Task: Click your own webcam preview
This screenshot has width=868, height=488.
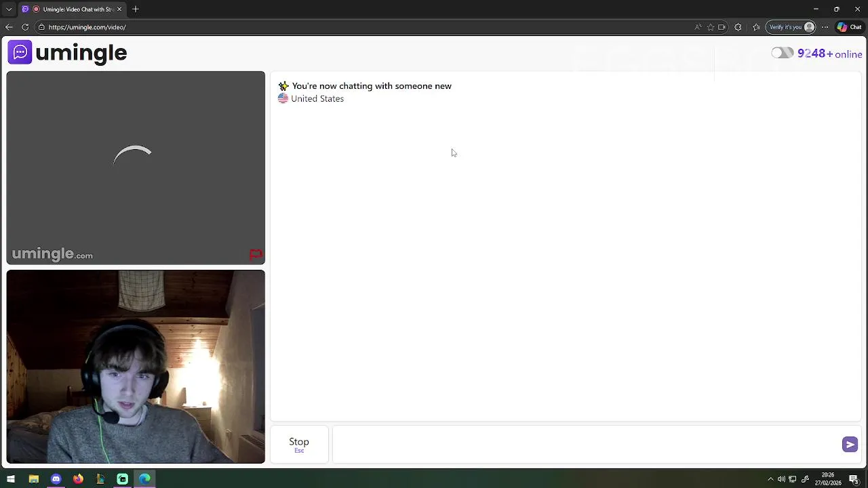Action: click(136, 367)
